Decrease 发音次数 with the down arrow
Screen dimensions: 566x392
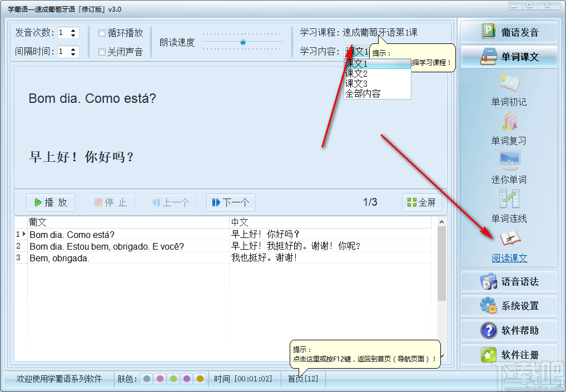(73, 35)
